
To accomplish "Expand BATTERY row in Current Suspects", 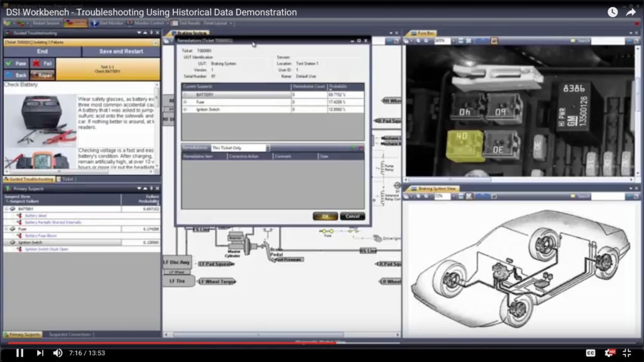I will 186,95.
